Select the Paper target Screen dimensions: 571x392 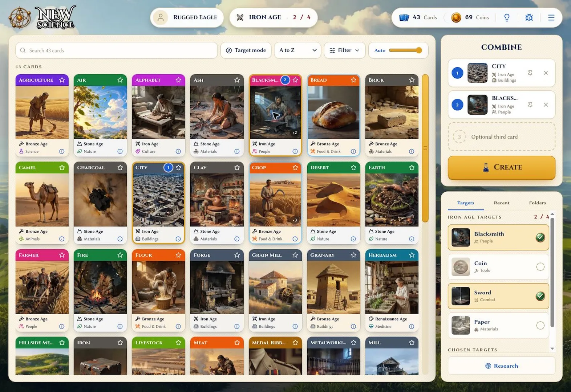(498, 325)
